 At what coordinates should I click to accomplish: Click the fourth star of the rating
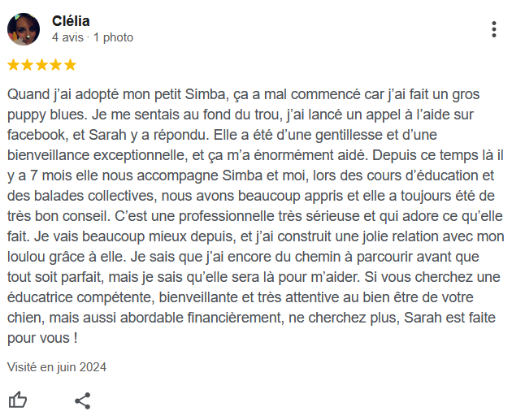click(55, 64)
